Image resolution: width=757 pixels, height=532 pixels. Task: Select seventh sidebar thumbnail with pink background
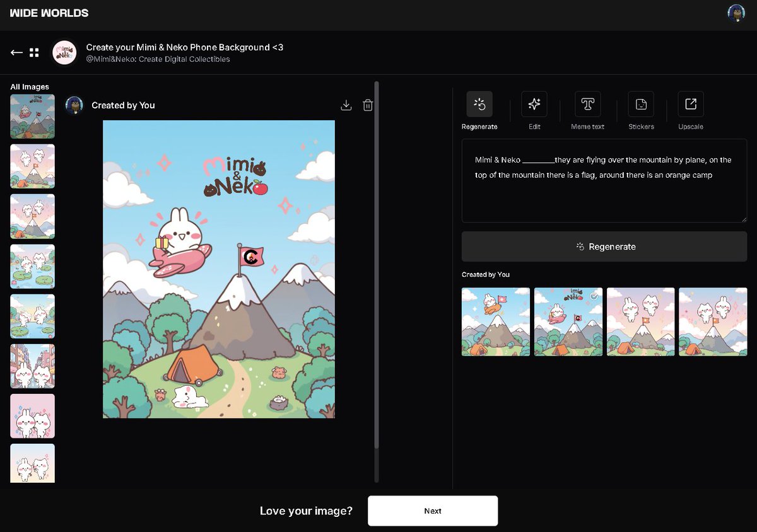pos(33,416)
